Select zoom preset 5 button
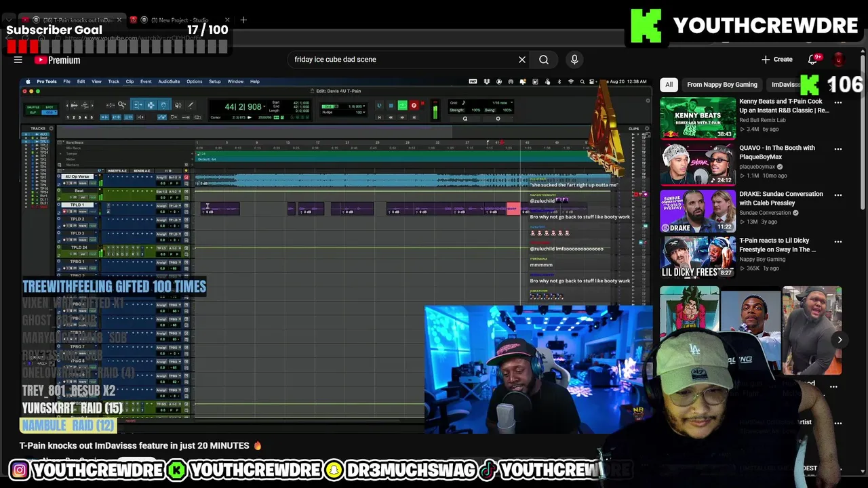868x488 pixels. coord(92,117)
